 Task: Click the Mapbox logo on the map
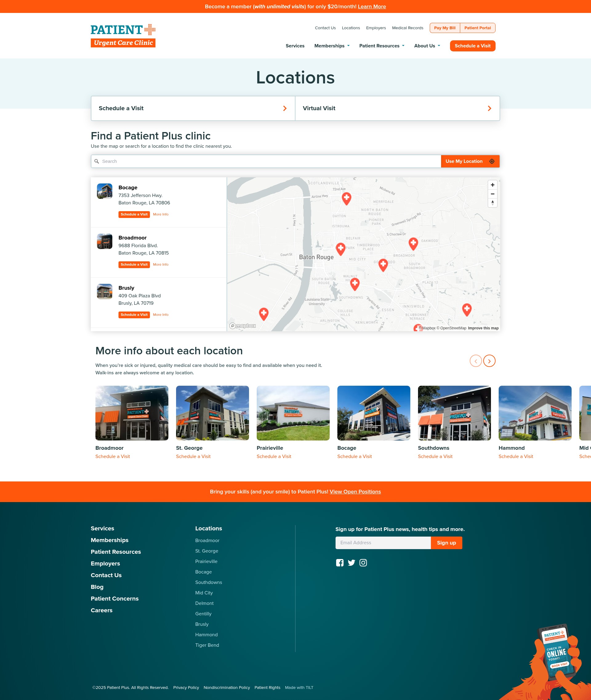tap(243, 326)
